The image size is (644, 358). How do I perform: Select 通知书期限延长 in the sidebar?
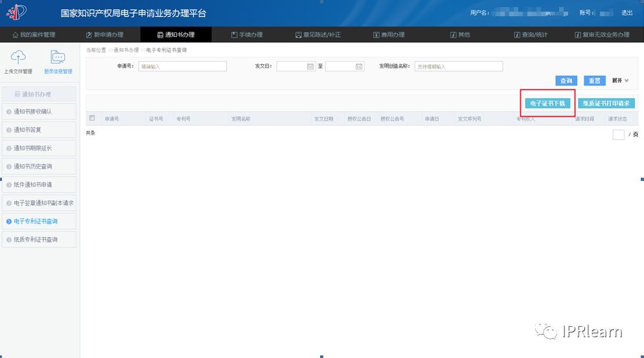pyautogui.click(x=39, y=148)
